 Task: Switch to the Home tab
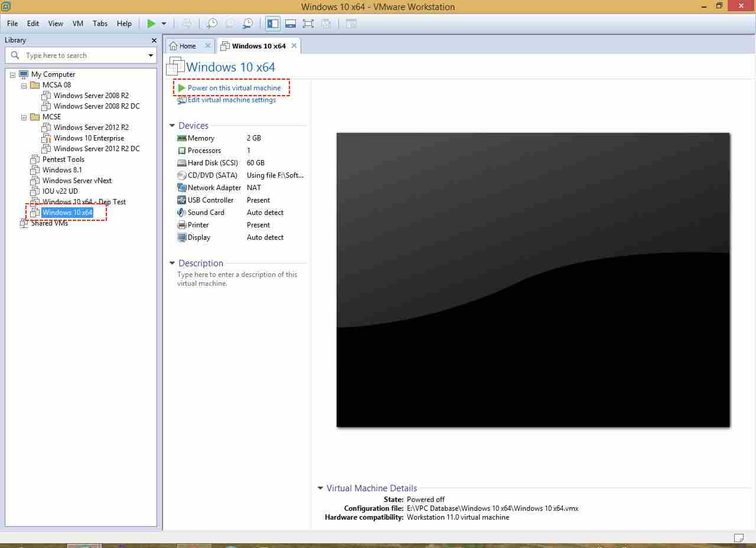coord(188,46)
